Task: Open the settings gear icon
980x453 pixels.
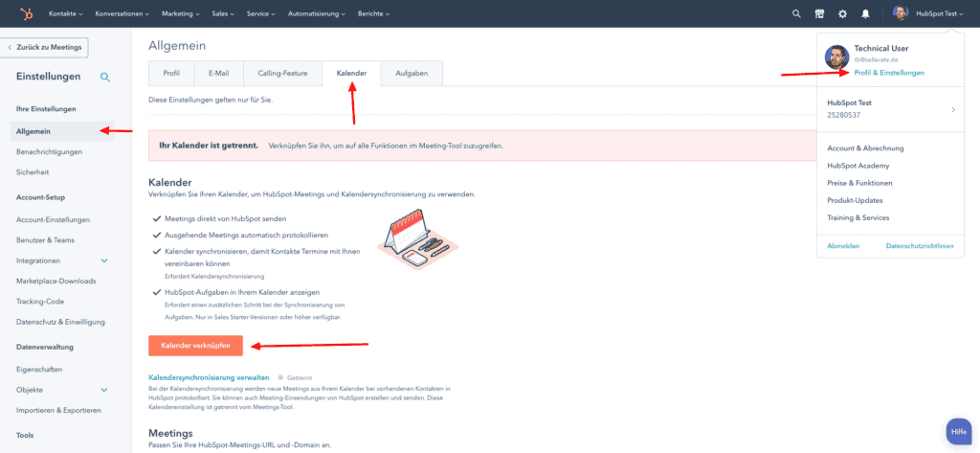Action: point(842,13)
